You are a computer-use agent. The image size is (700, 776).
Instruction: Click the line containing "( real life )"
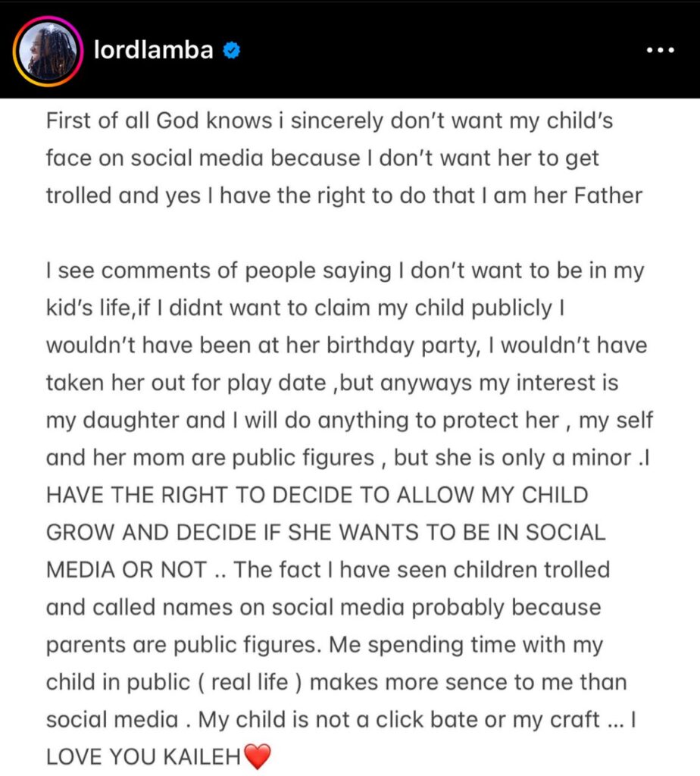[x=336, y=682]
